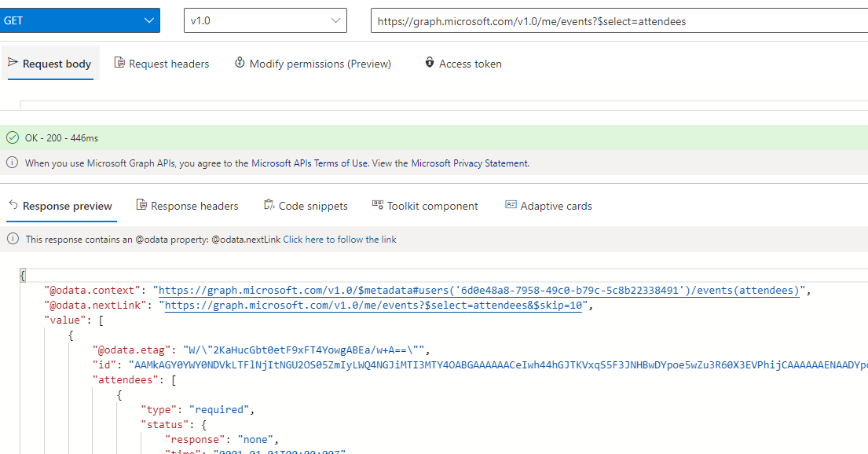Open the Adaptive cards tab
Viewport: 868px width, 454px height.
point(548,206)
